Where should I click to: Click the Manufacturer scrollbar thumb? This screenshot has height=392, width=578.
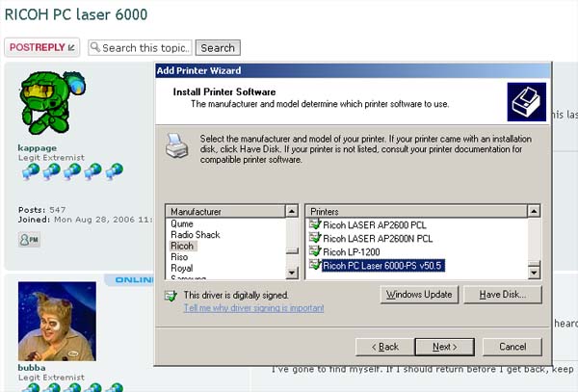click(292, 250)
